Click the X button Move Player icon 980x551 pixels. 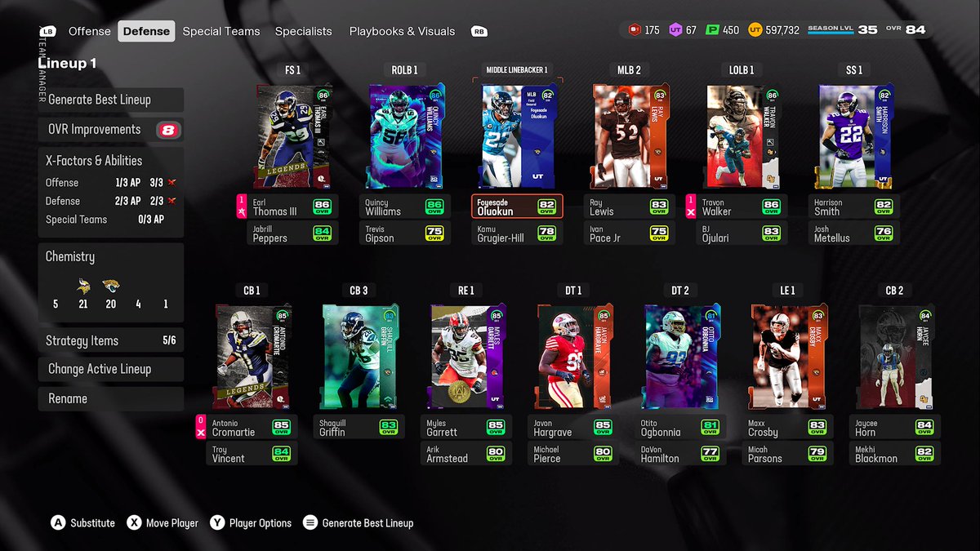click(134, 522)
